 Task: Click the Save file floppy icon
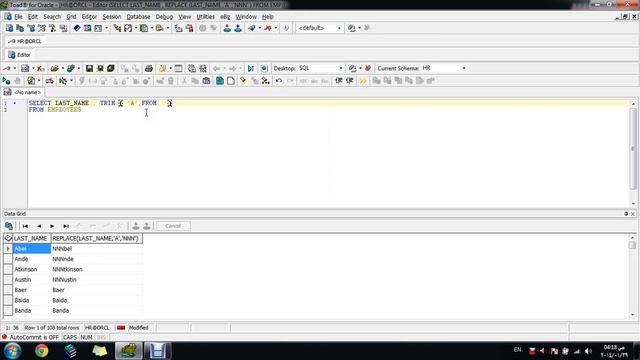tap(89, 69)
